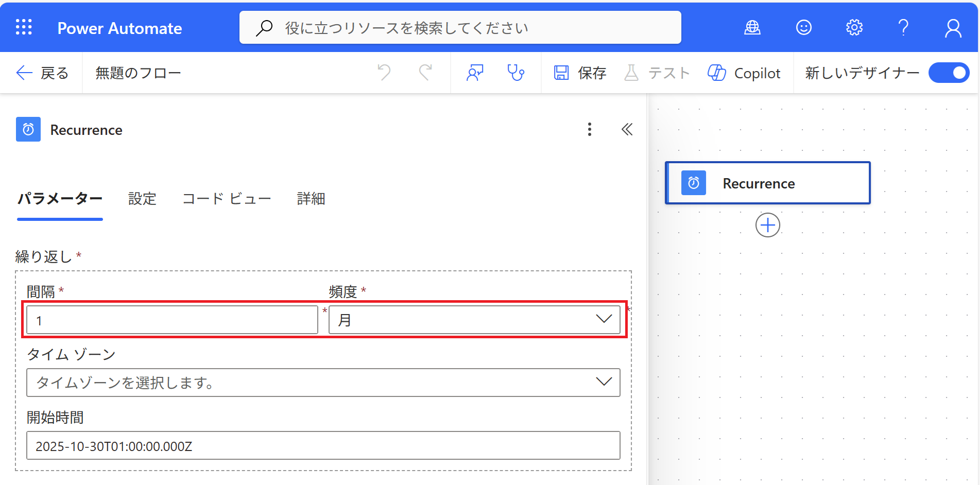This screenshot has width=980, height=485.
Task: Click the Power Automate title
Action: coord(119,28)
